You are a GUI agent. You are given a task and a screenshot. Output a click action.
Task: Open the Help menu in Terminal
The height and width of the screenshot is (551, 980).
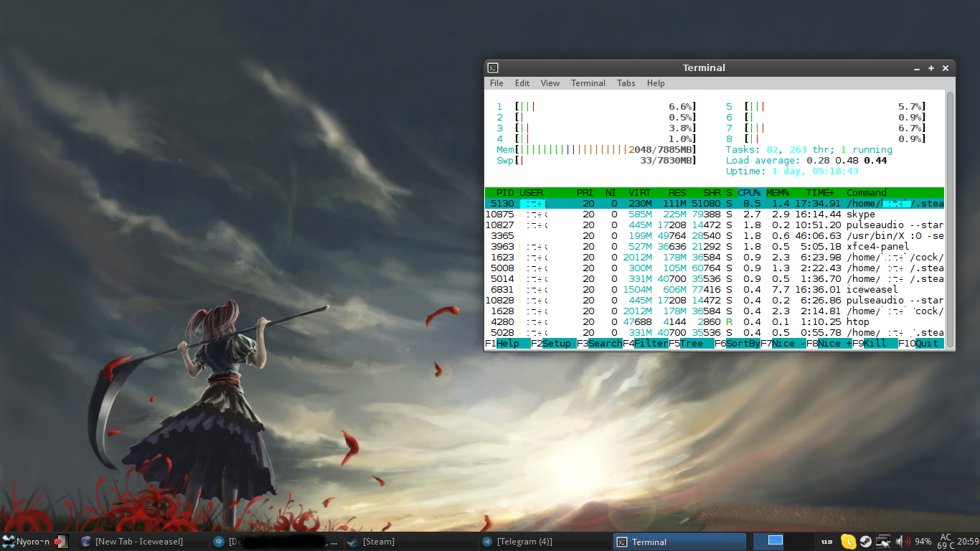click(x=656, y=83)
